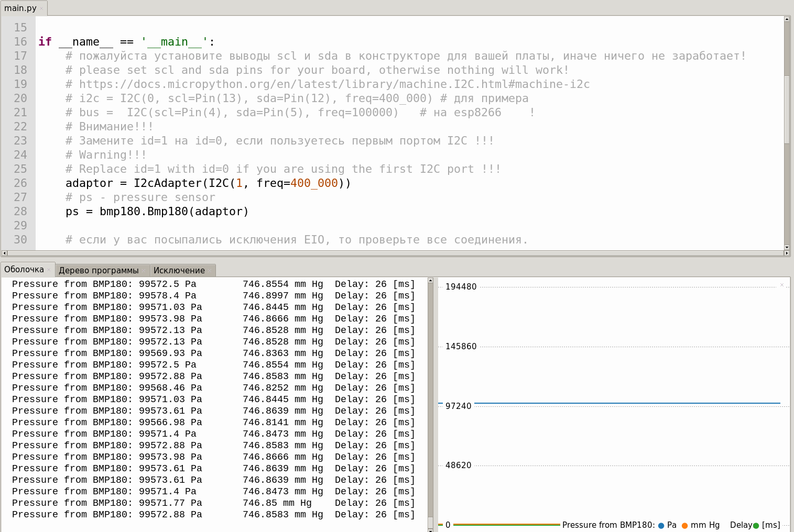Close the Дерево программы tab
The width and height of the screenshot is (794, 532).
(144, 271)
